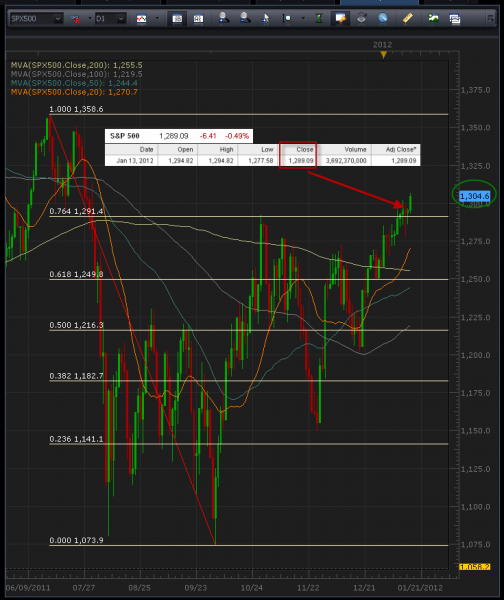This screenshot has width=504, height=600.
Task: Click the 0.236 1,141.1 Fibonacci level label
Action: coord(76,439)
